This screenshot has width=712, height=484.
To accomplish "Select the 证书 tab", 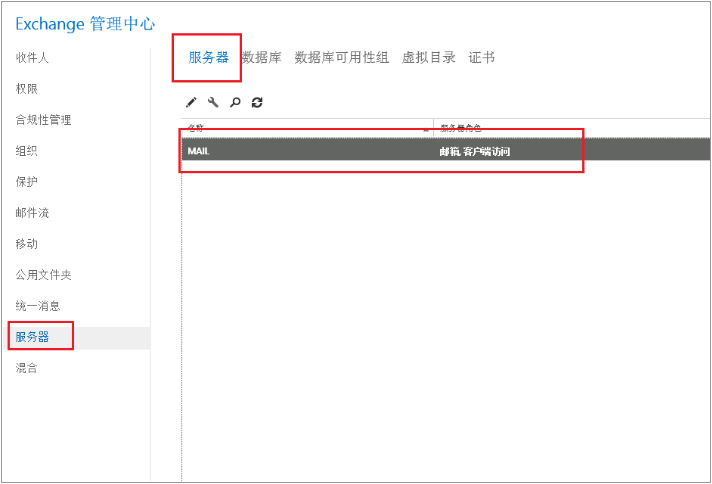I will click(x=481, y=58).
